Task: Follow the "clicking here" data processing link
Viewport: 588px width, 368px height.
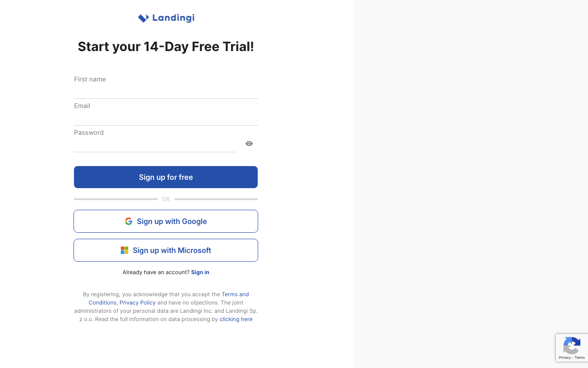Action: [x=236, y=319]
